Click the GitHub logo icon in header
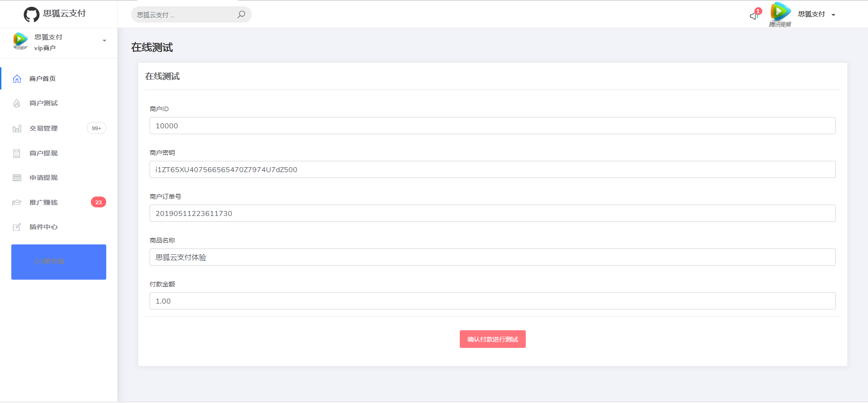868x403 pixels. [32, 14]
